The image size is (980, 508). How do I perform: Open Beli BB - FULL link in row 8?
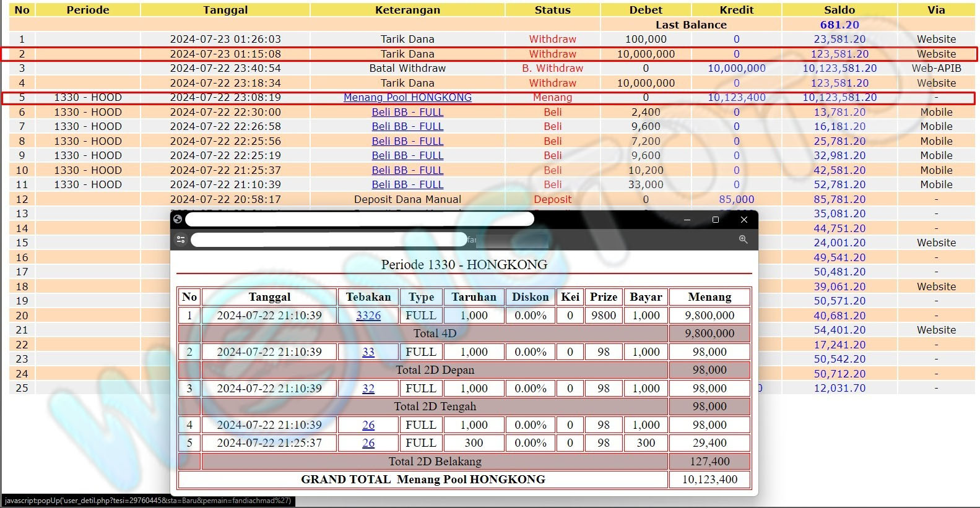tap(407, 141)
